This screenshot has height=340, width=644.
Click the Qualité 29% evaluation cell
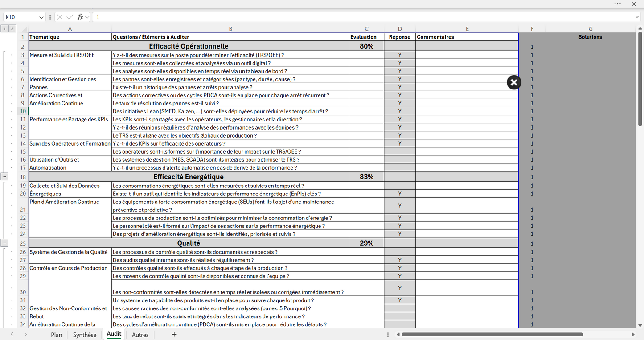(366, 243)
